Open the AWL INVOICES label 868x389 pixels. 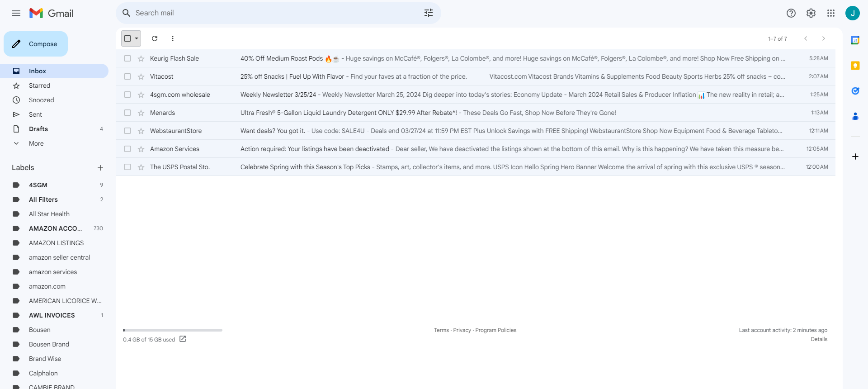(x=54, y=315)
